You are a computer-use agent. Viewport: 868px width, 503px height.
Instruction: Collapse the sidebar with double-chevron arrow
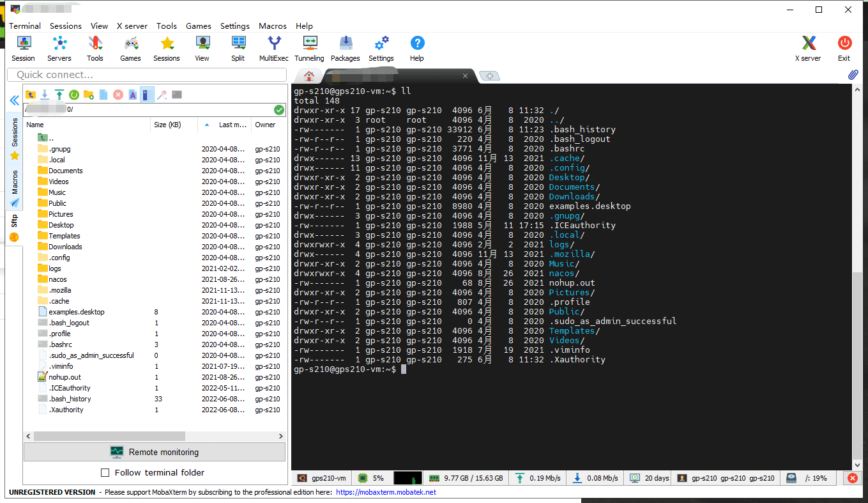[14, 100]
